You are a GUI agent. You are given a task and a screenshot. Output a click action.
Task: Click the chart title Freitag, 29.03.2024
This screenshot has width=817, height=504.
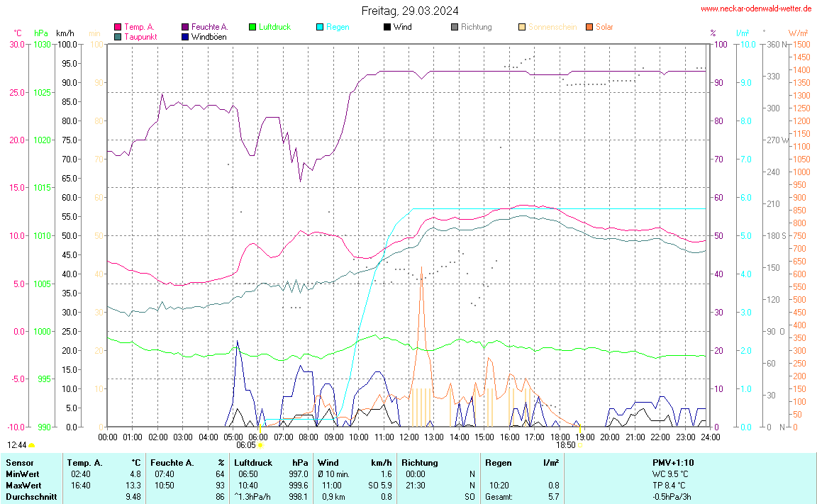coord(409,11)
